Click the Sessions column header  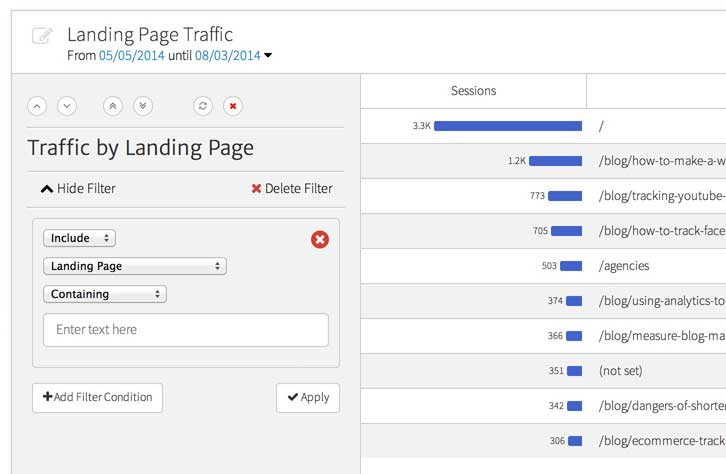click(x=473, y=91)
